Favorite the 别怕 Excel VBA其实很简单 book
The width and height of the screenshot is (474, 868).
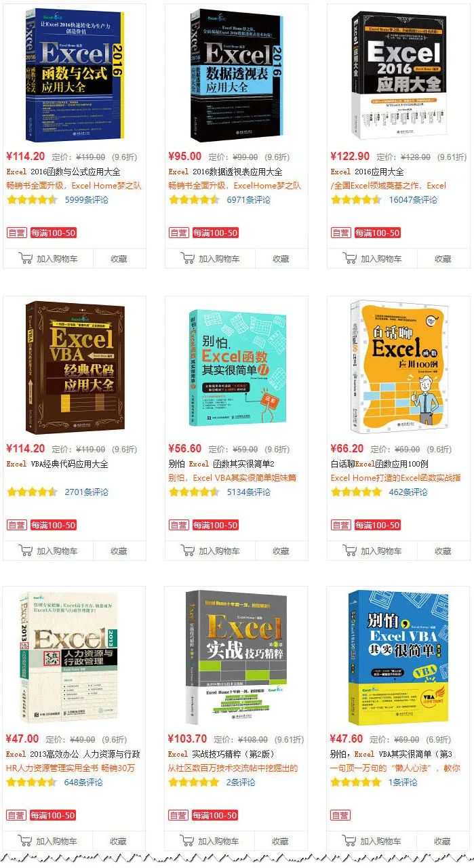[x=443, y=841]
